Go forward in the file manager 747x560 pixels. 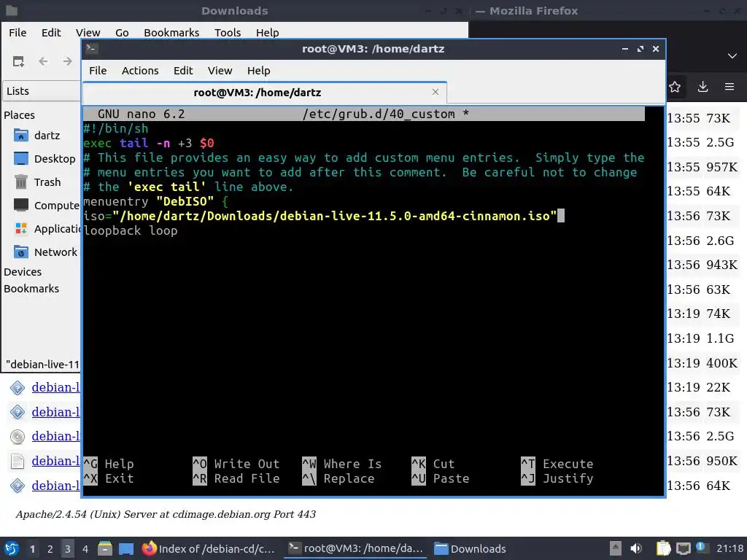(68, 61)
